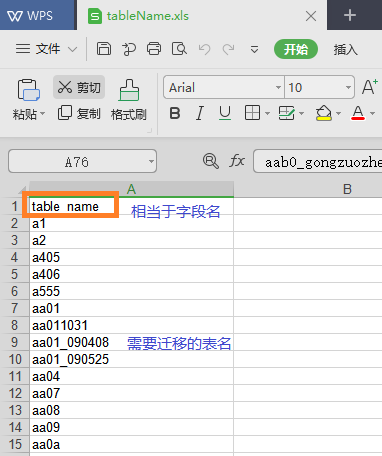Toggle bold formatting
382x456 pixels.
pos(175,113)
